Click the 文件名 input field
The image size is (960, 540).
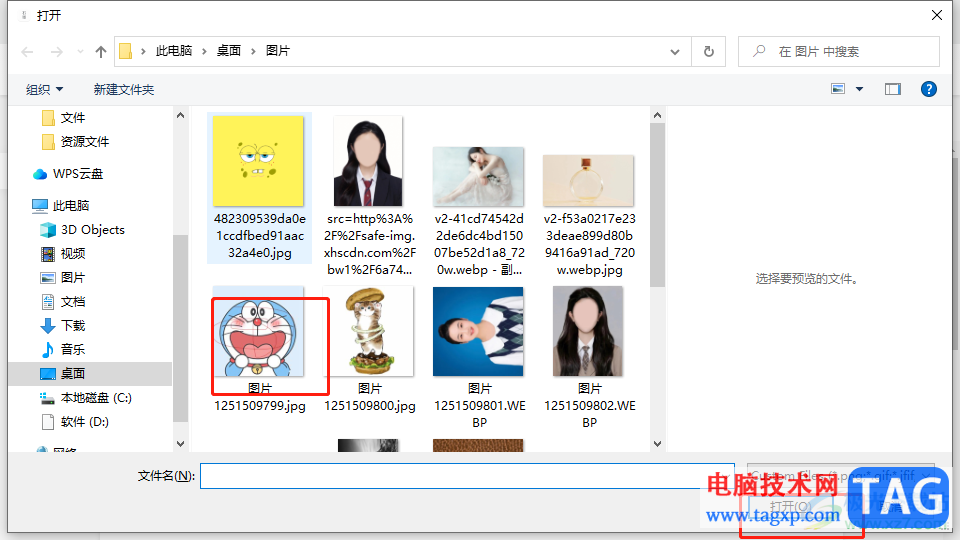[467, 476]
